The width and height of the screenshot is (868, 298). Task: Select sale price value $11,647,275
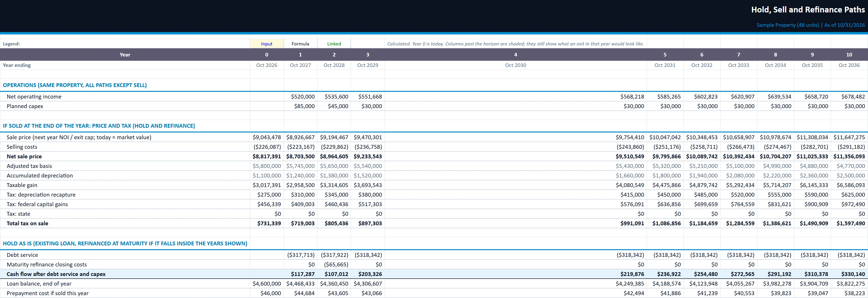coord(849,137)
